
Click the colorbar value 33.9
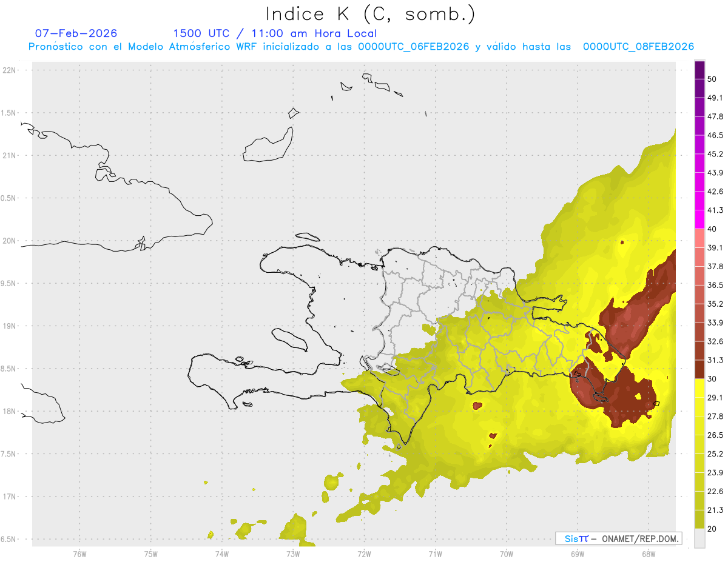point(715,323)
